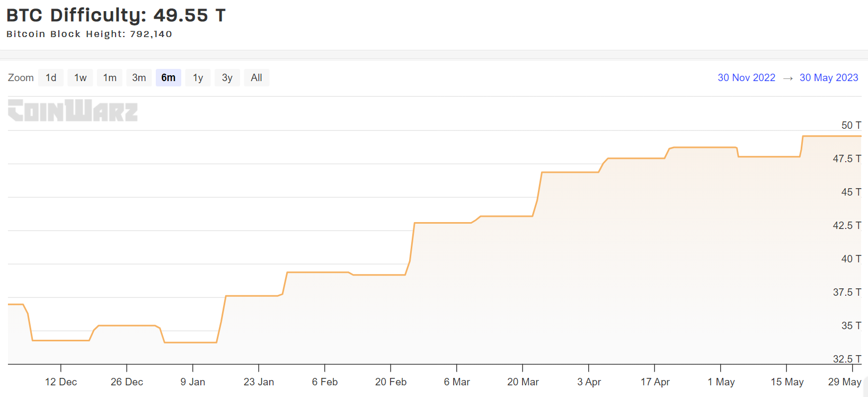868x397 pixels.
Task: Click the 15 May axis label
Action: pyautogui.click(x=787, y=382)
